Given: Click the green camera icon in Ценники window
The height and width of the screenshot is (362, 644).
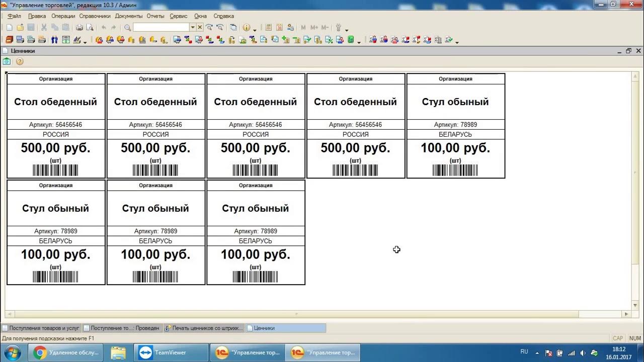Looking at the screenshot, I should [x=7, y=61].
